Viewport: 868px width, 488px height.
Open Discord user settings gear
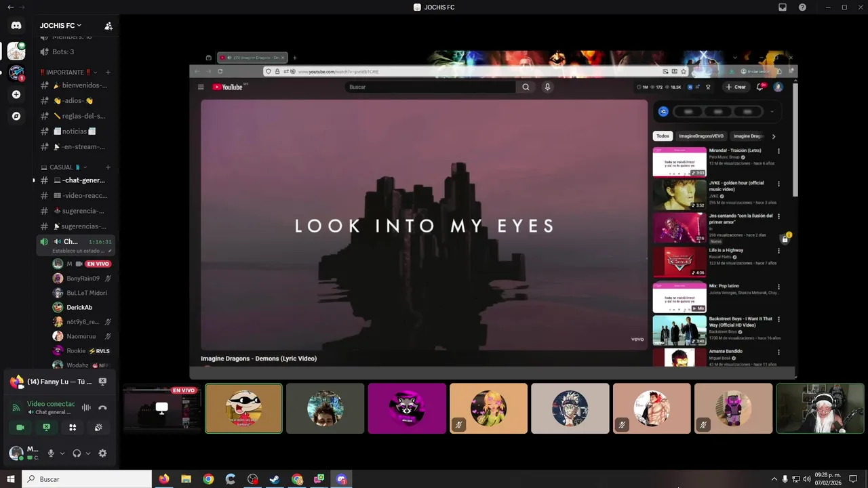(x=102, y=453)
